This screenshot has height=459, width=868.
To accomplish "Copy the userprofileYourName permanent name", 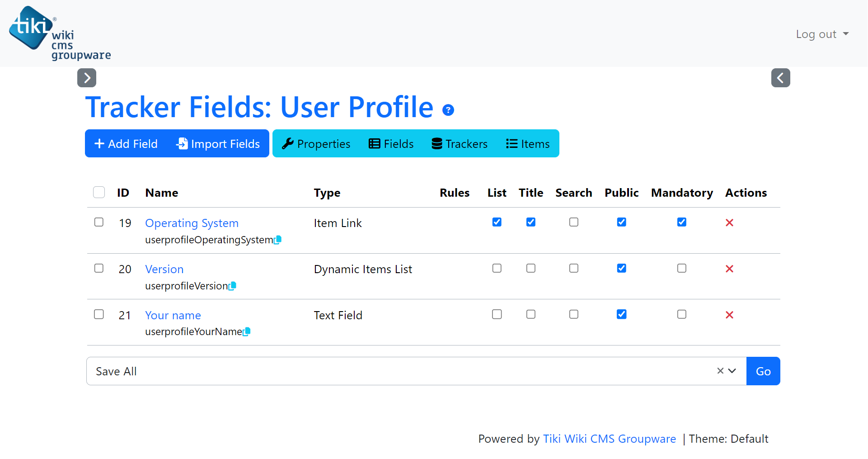I will pyautogui.click(x=247, y=331).
